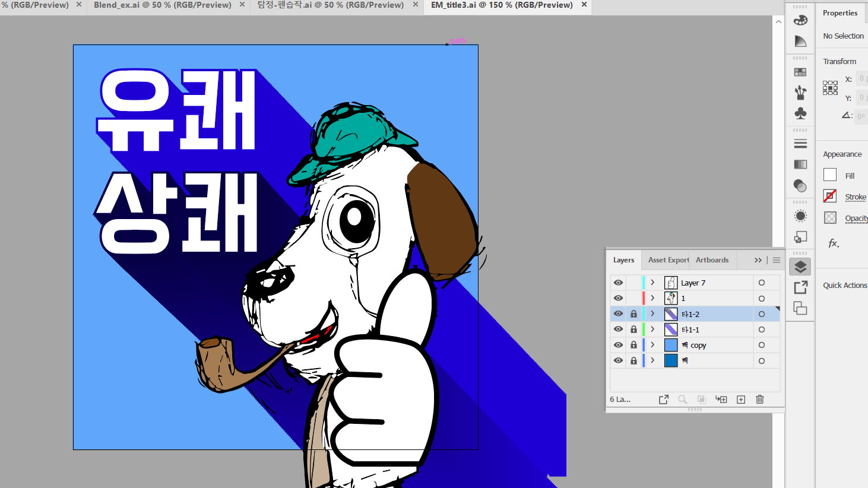Show hidden panel tabs double-arrow

(x=758, y=260)
